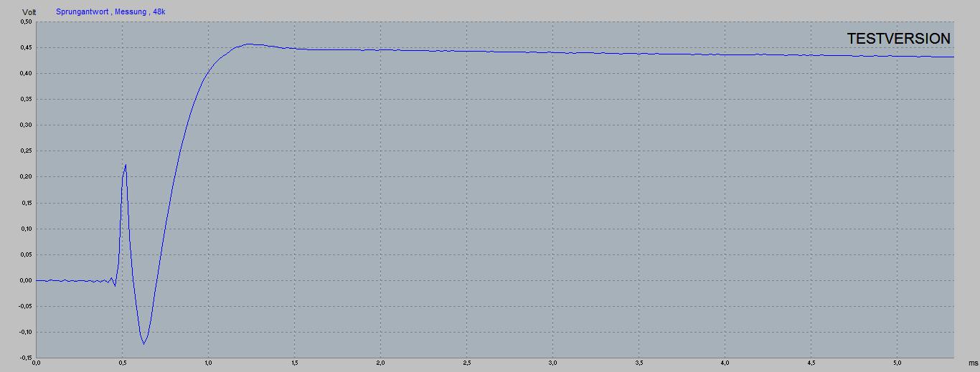Click the first positive peak of the curve

[126, 165]
